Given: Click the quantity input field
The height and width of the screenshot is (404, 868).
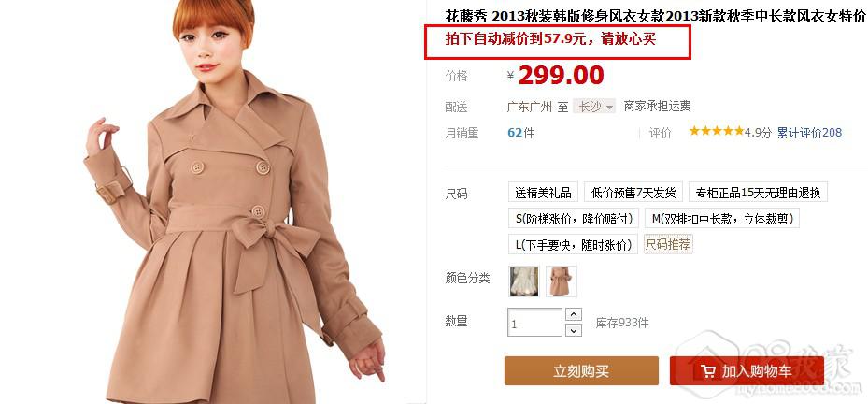Looking at the screenshot, I should tap(534, 323).
